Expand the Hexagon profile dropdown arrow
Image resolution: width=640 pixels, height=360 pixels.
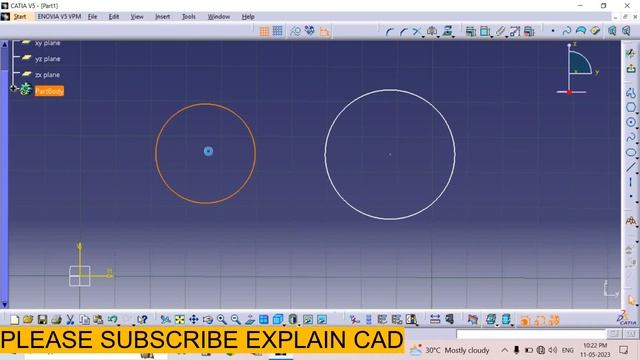[637, 112]
